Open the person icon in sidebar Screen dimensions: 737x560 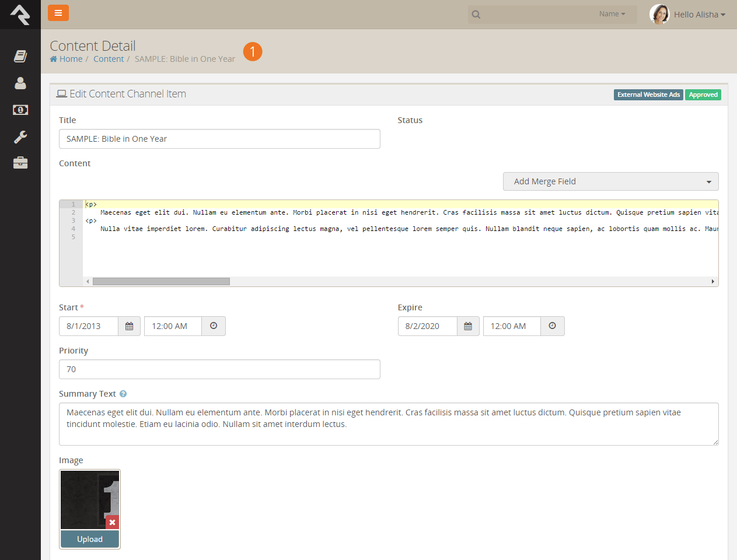[20, 83]
